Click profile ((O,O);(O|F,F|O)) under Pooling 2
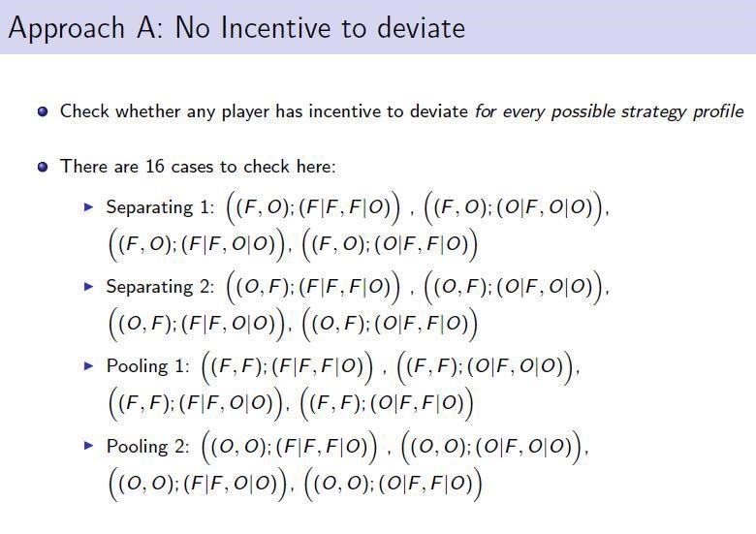Image resolution: width=756 pixels, height=534 pixels. pyautogui.click(x=394, y=484)
